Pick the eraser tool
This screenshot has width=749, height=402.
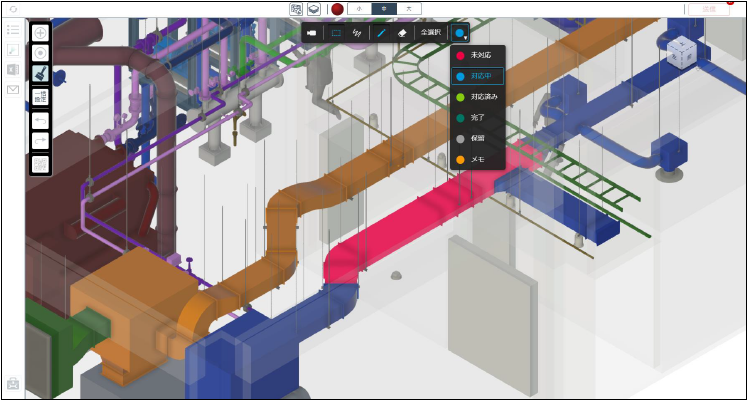401,33
